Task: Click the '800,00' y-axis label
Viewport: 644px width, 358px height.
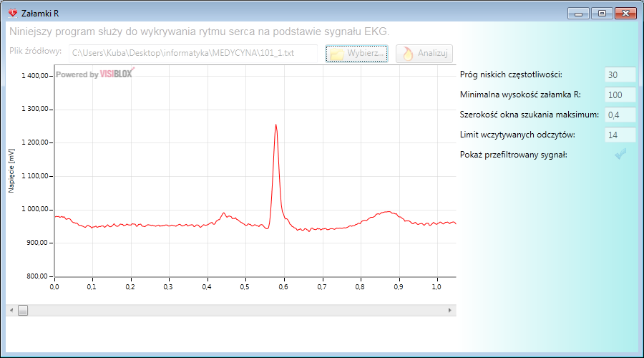Action: pyautogui.click(x=37, y=276)
